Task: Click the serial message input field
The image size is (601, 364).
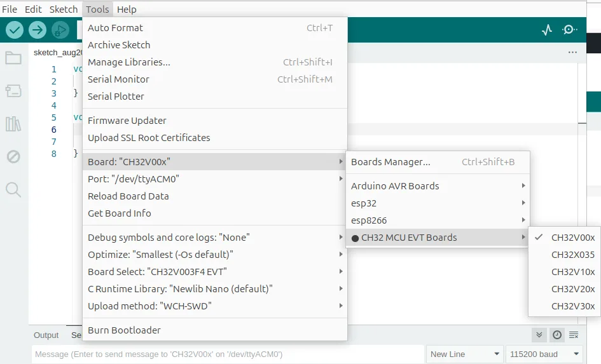Action: pos(228,354)
